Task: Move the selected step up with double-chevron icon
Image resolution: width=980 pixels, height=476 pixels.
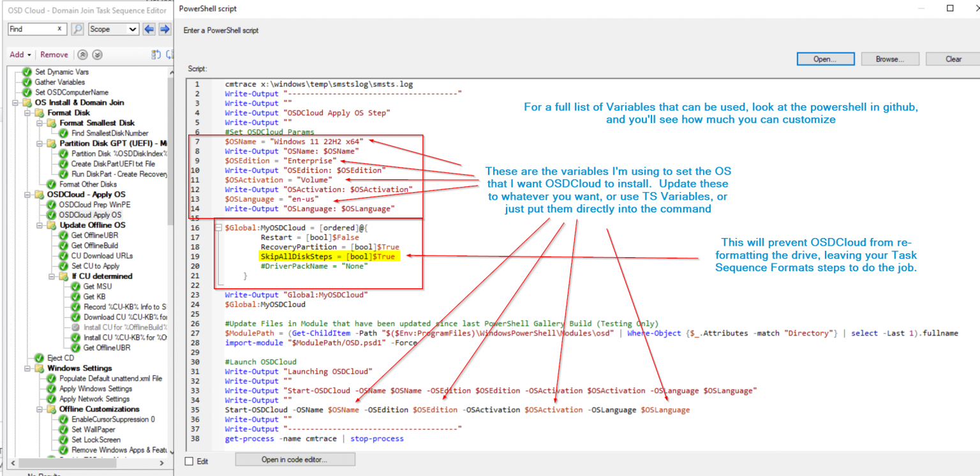Action: pos(82,54)
